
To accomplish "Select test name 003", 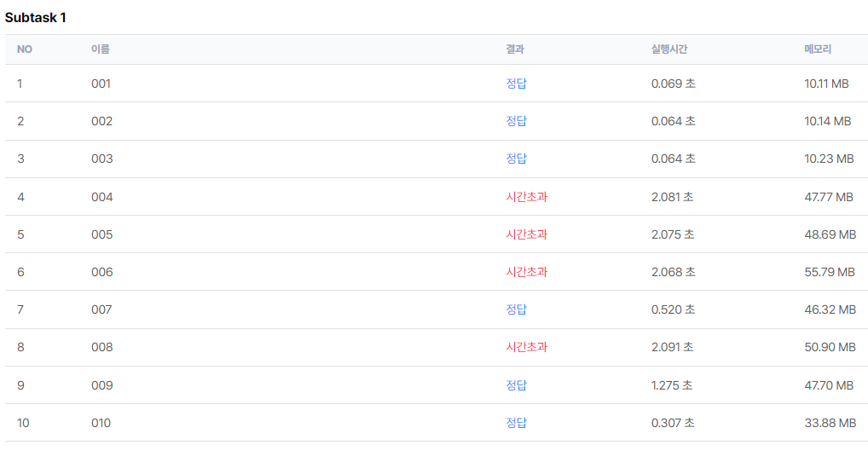I will click(x=101, y=159).
